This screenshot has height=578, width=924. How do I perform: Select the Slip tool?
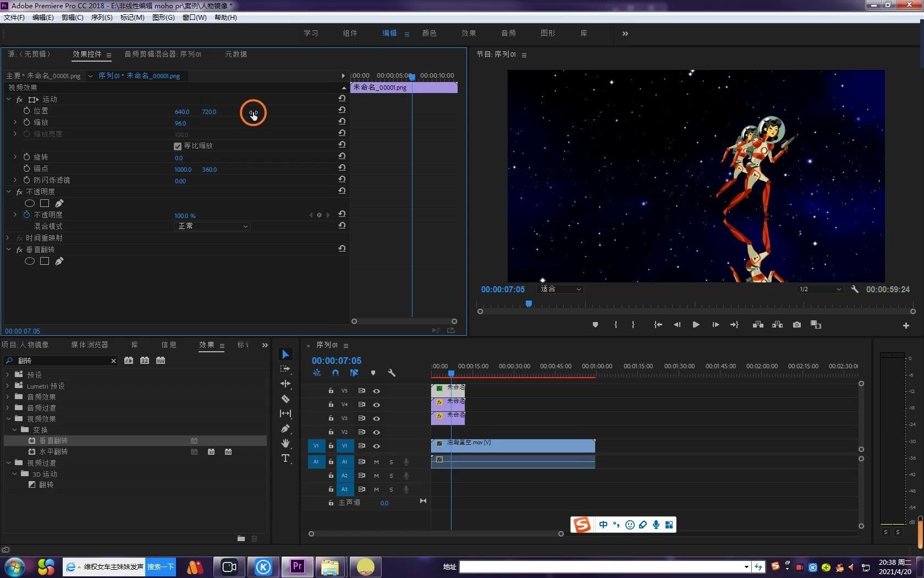click(x=285, y=413)
